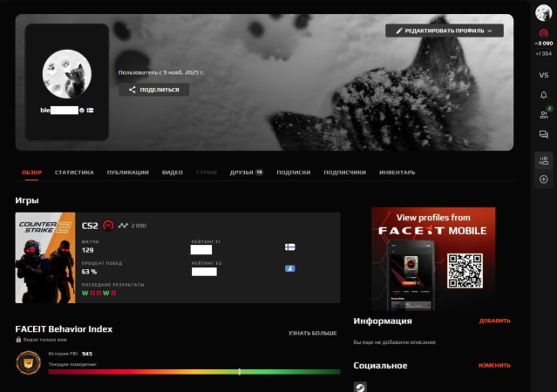Click the FACEIT Behavior Index badge icon
Image resolution: width=557 pixels, height=392 pixels.
click(29, 361)
